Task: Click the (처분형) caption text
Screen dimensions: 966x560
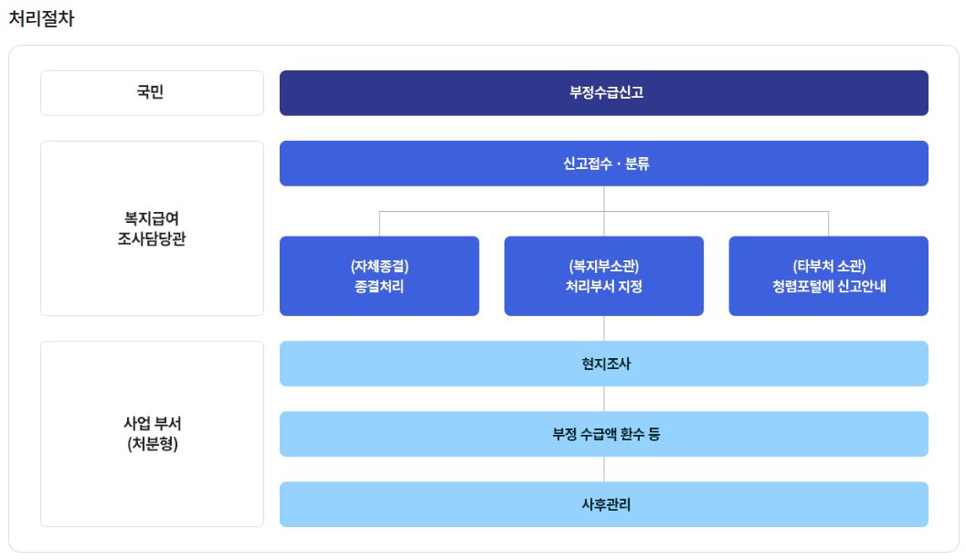Action: [152, 445]
